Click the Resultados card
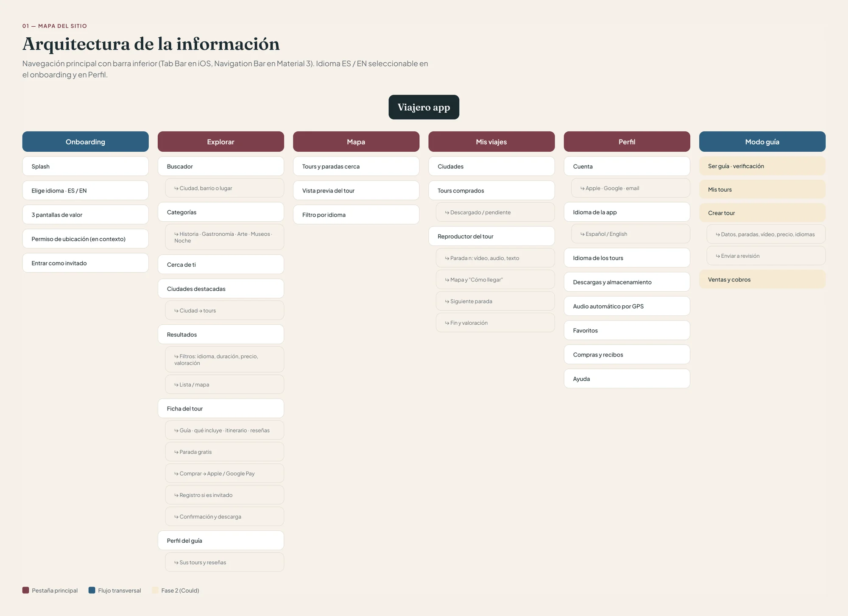The height and width of the screenshot is (616, 848). (x=220, y=334)
